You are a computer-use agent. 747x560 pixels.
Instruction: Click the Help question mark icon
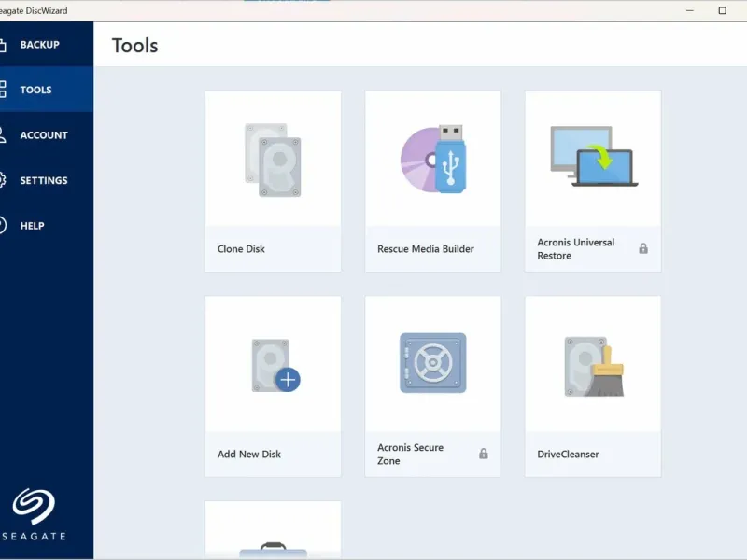[x=3, y=225]
